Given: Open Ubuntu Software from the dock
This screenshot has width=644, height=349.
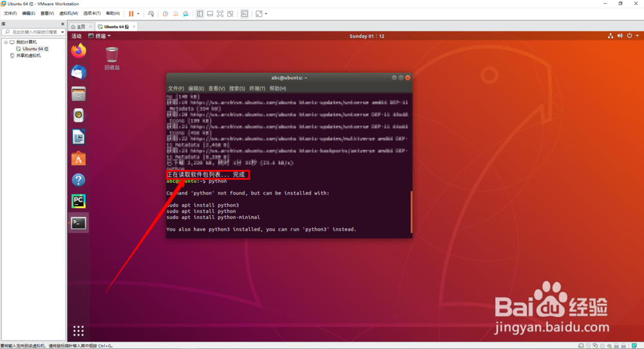Looking at the screenshot, I should [x=79, y=158].
